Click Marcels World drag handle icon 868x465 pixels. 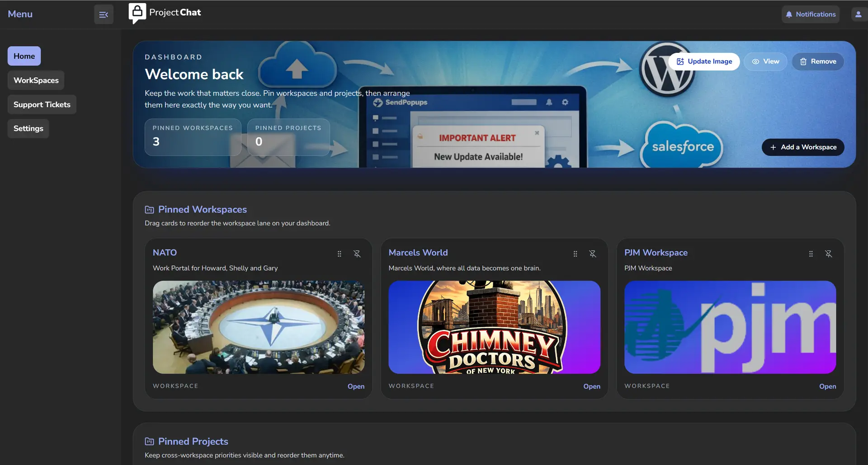(x=575, y=254)
